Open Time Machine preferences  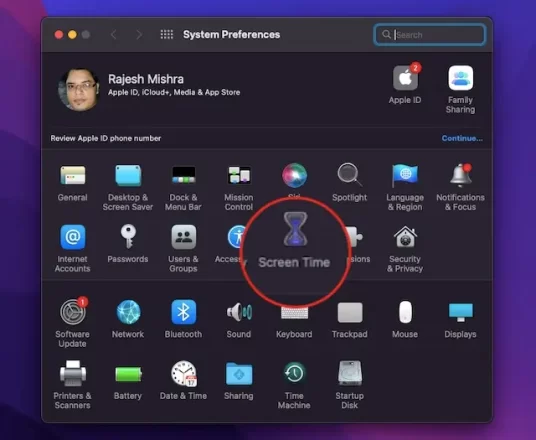pyautogui.click(x=294, y=373)
